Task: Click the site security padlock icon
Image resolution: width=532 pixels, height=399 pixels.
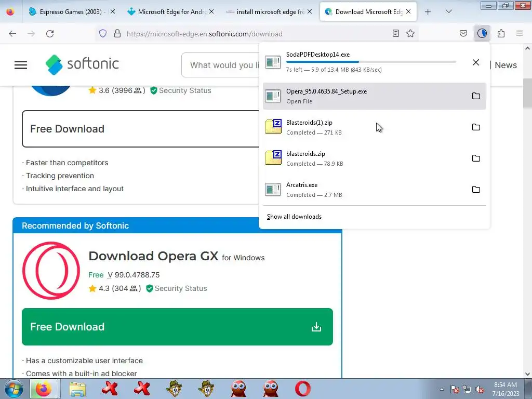Action: click(x=117, y=34)
